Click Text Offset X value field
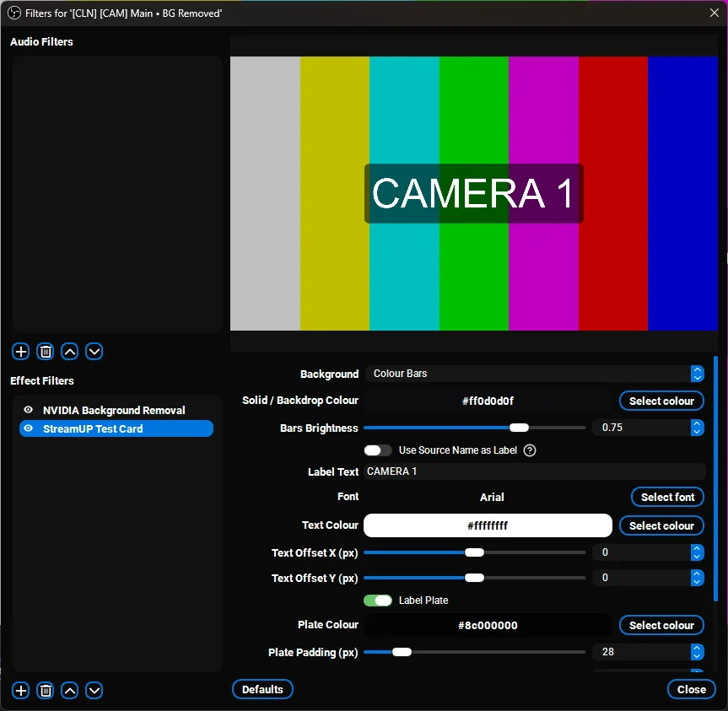This screenshot has width=728, height=711. pos(642,552)
